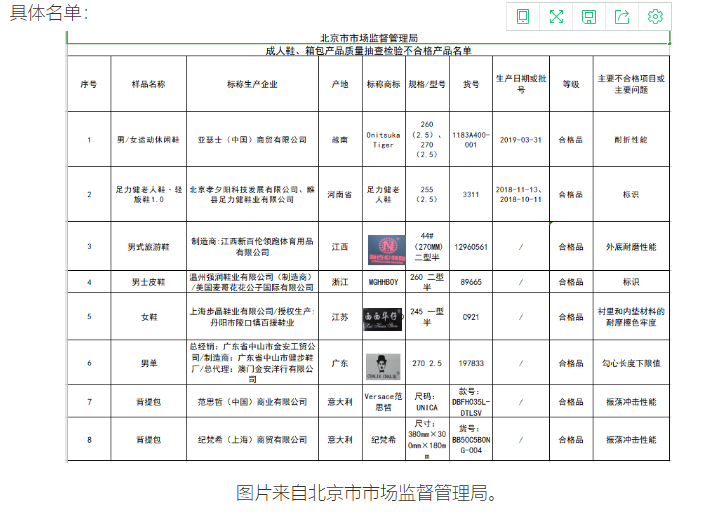Open image in fullscreen with expand icon
The width and height of the screenshot is (702, 519).
coord(556,16)
